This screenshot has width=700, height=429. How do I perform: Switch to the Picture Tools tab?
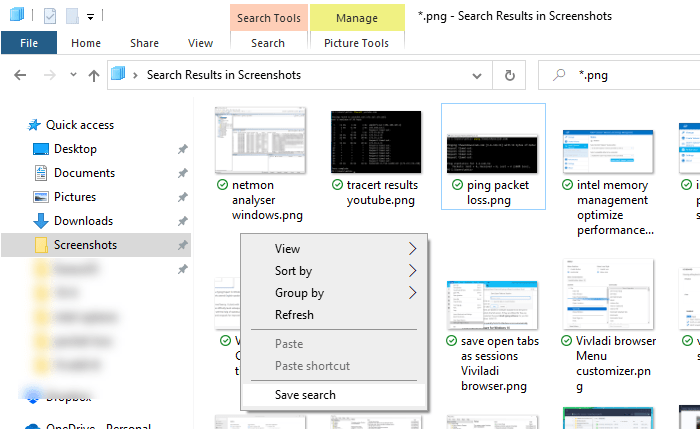[x=356, y=43]
